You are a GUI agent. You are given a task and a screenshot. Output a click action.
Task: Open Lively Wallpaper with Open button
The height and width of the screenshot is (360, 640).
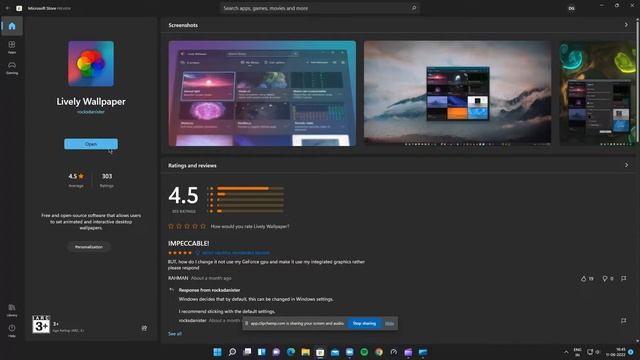point(91,144)
